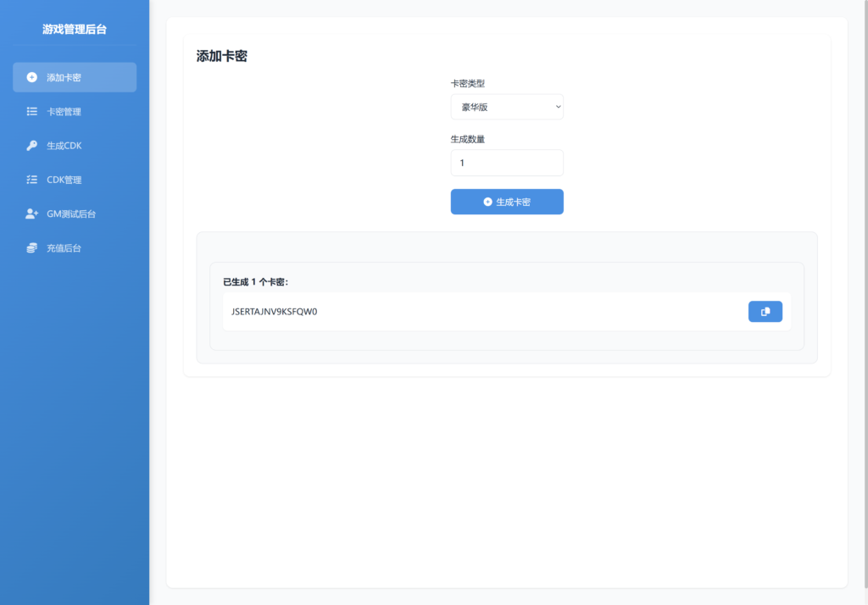Click the list icon next to 卡密管理
This screenshot has height=605, width=868.
(32, 111)
